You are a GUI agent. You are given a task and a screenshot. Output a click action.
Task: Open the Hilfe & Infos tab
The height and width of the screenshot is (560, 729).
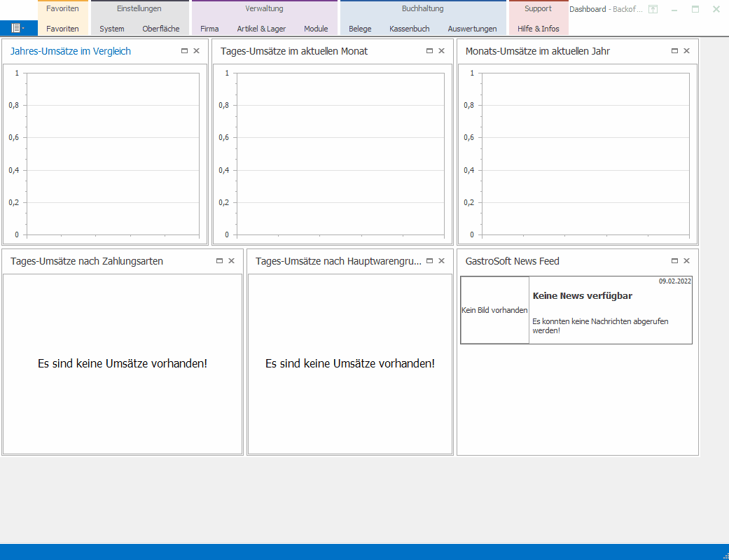point(538,29)
